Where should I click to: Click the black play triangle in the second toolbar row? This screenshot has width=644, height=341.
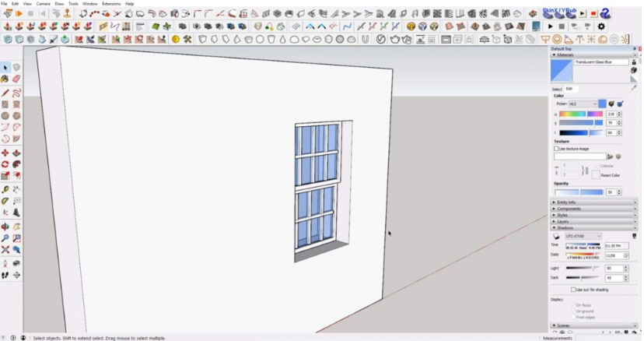(x=551, y=26)
